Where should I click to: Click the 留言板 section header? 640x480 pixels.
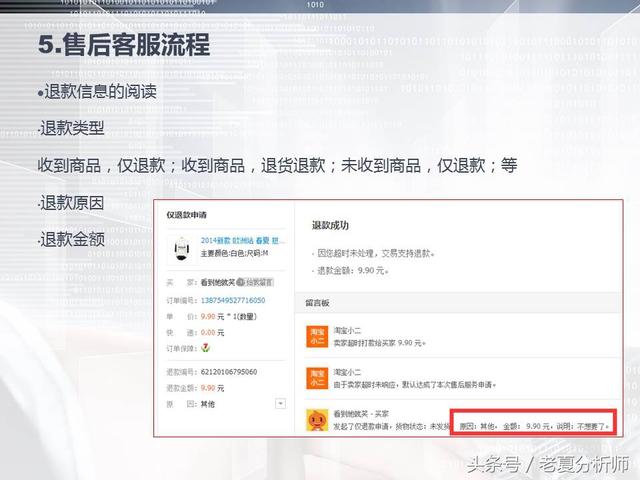click(317, 301)
